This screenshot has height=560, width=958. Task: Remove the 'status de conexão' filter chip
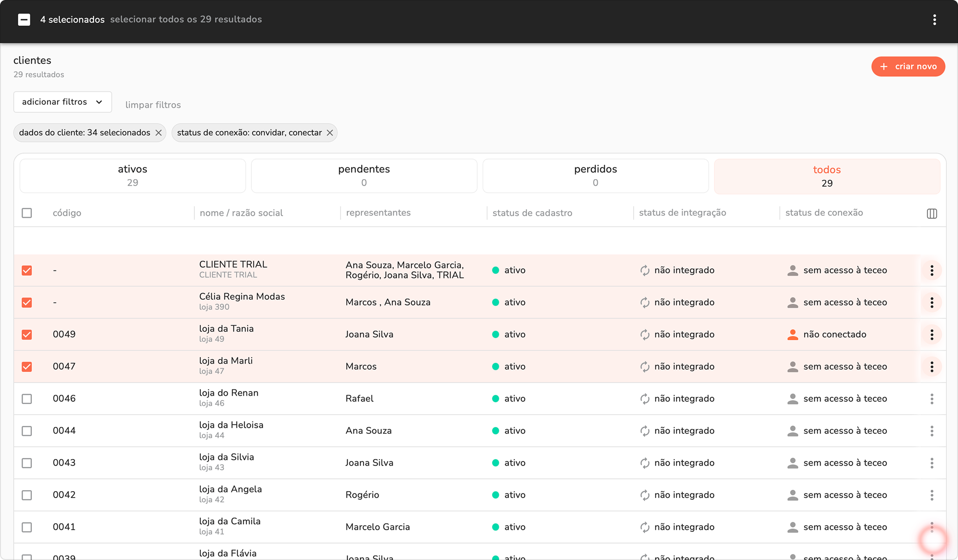tap(329, 133)
